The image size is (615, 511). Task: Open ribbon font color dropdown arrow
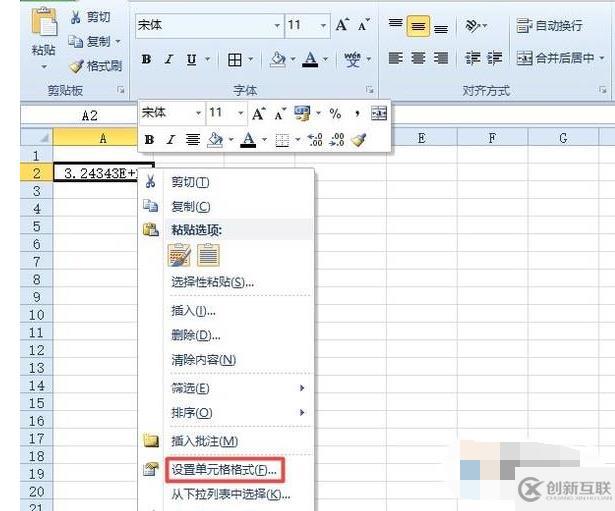tap(326, 59)
